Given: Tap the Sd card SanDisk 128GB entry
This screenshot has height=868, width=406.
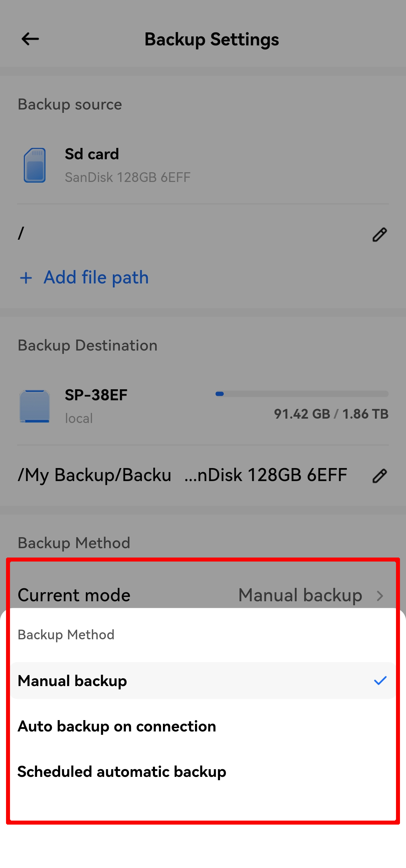Looking at the screenshot, I should 127,165.
